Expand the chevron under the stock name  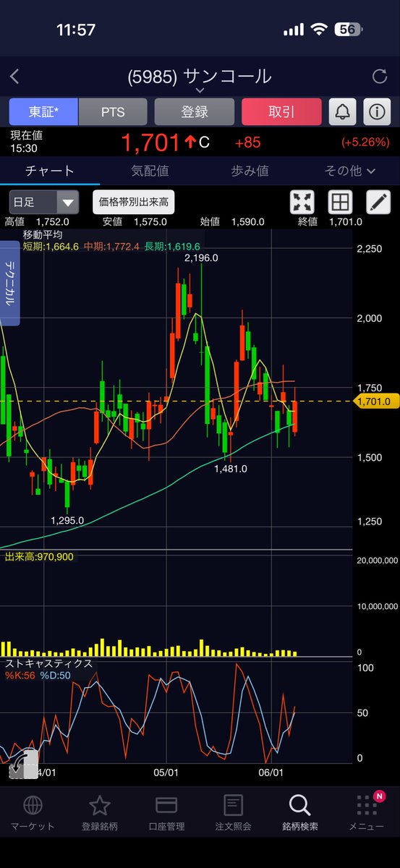click(200, 91)
